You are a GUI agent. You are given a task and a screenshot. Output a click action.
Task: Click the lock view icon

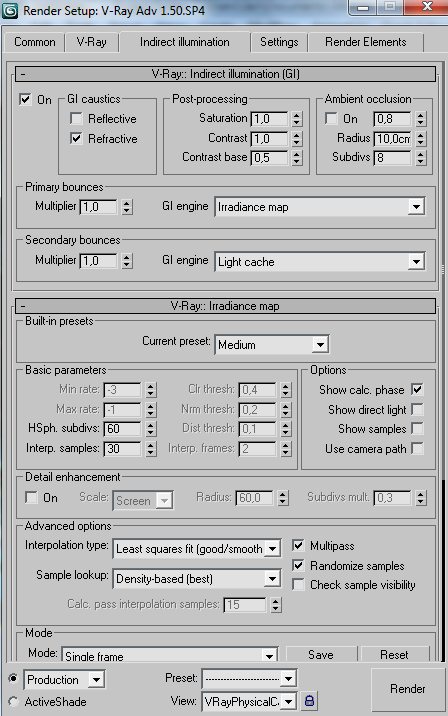pos(309,700)
